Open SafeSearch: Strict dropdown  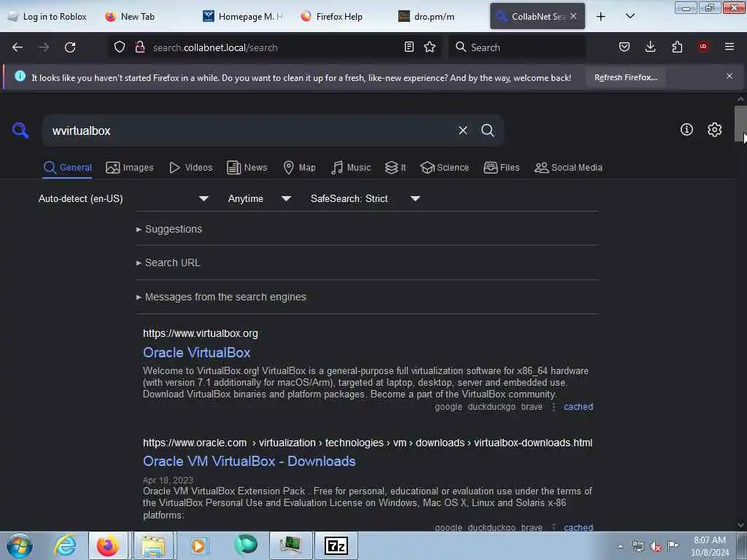[365, 198]
